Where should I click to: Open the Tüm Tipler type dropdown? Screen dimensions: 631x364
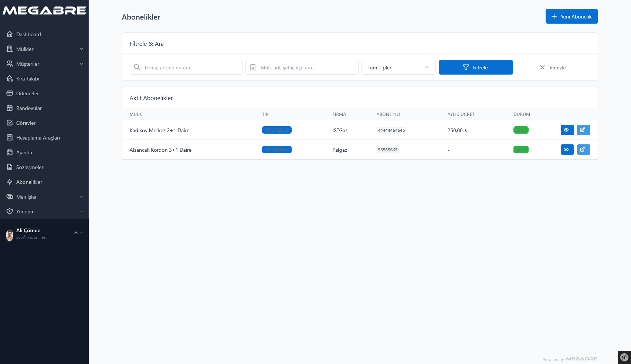pyautogui.click(x=398, y=68)
